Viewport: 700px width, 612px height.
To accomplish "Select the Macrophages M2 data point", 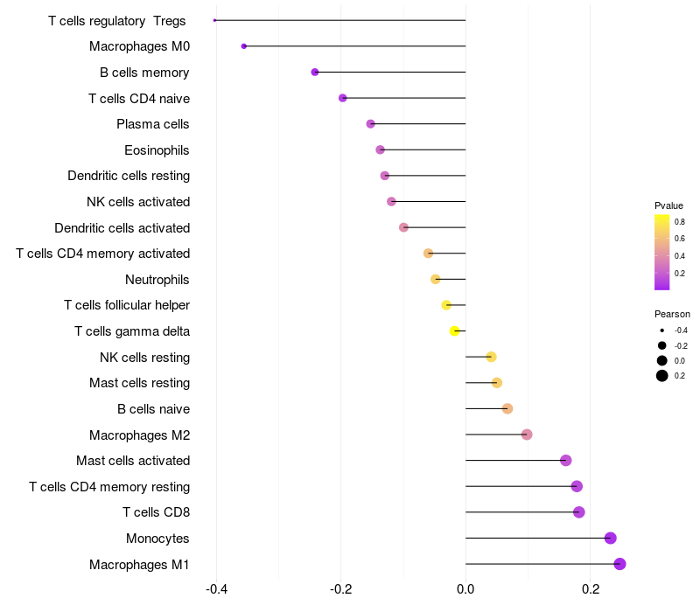I will [527, 435].
